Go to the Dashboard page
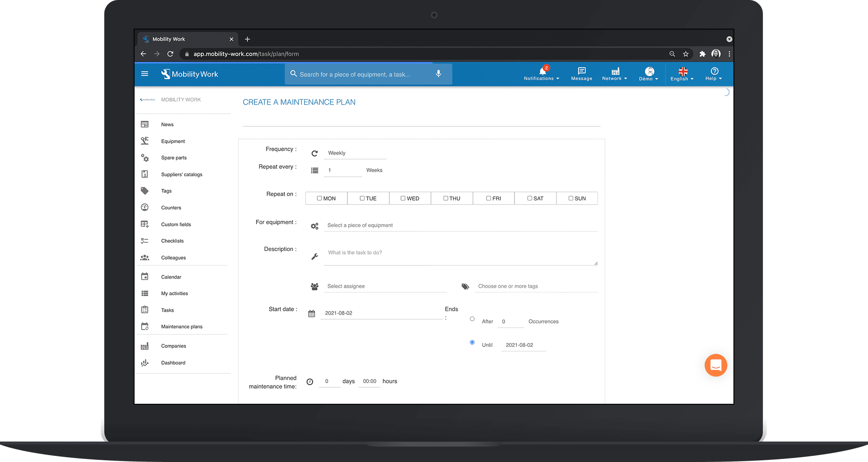 pyautogui.click(x=173, y=363)
